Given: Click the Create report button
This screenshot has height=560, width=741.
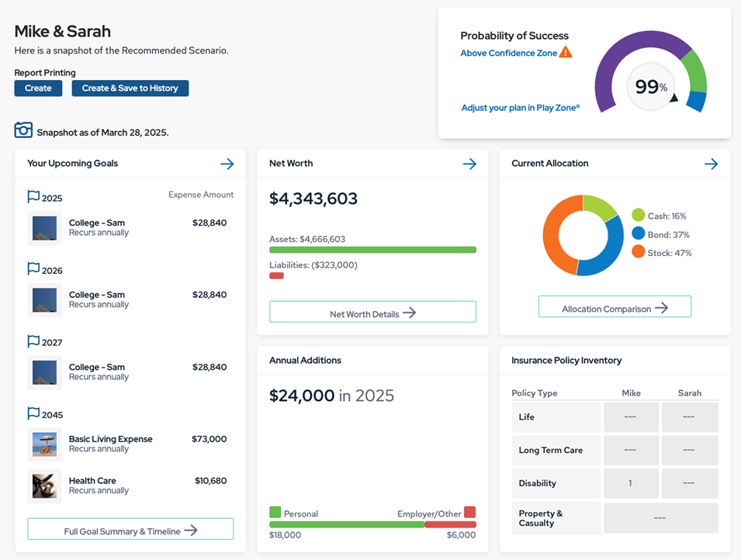Looking at the screenshot, I should click(37, 88).
